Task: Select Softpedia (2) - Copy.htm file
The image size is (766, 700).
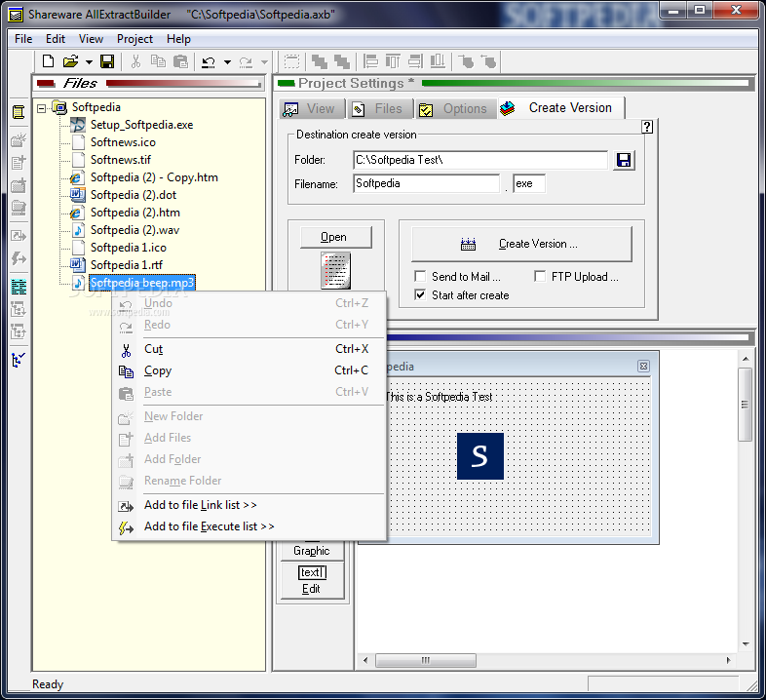Action: click(154, 177)
